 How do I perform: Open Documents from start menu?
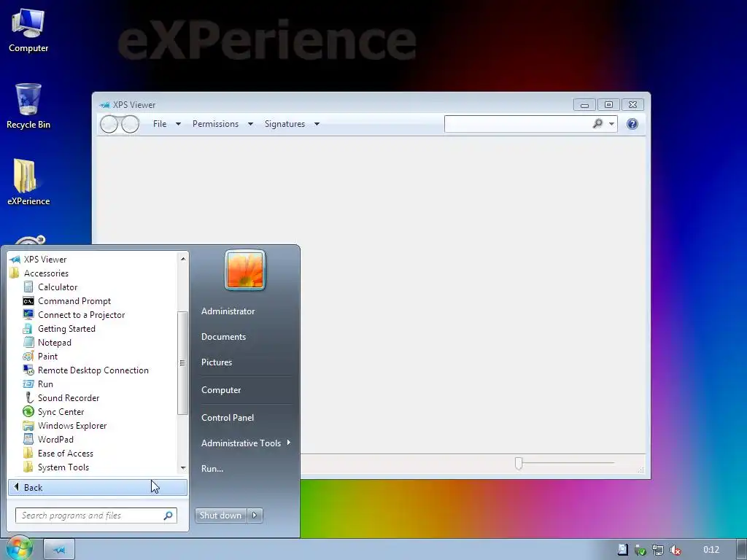[x=223, y=337]
